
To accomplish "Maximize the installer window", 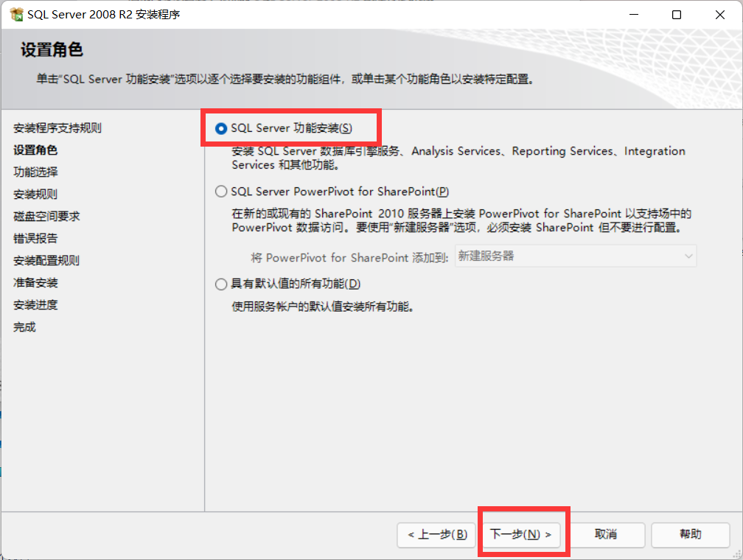I will (677, 15).
